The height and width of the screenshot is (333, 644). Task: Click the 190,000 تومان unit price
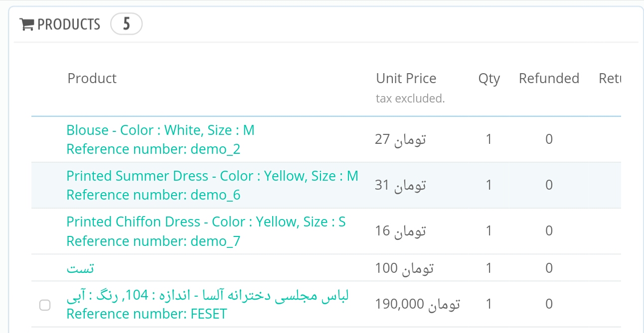point(417,304)
